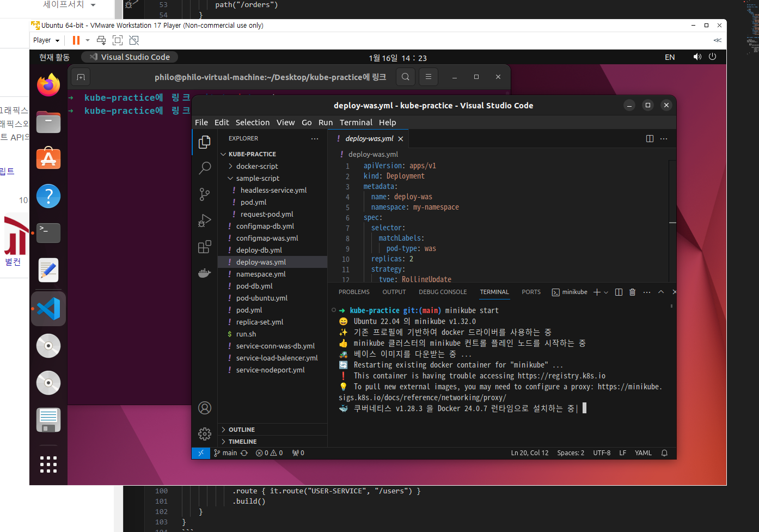The image size is (759, 532).
Task: Show Applications grid in Ubuntu dock
Action: pyautogui.click(x=48, y=464)
